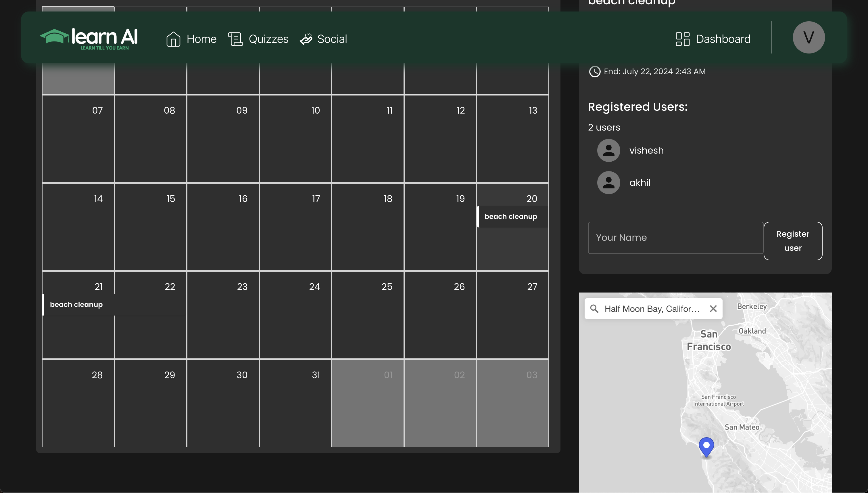
Task: Click the blue map location pin
Action: point(706,446)
